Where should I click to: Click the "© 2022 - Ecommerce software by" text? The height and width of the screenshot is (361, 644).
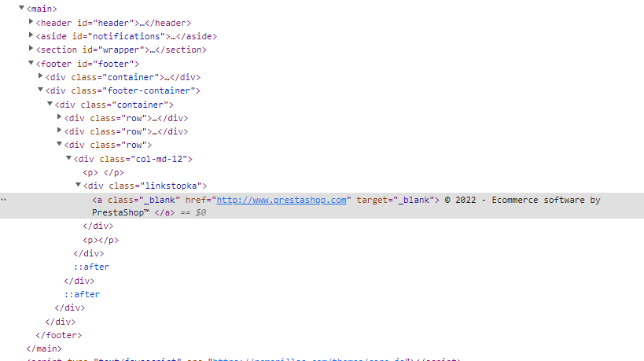pyautogui.click(x=522, y=200)
